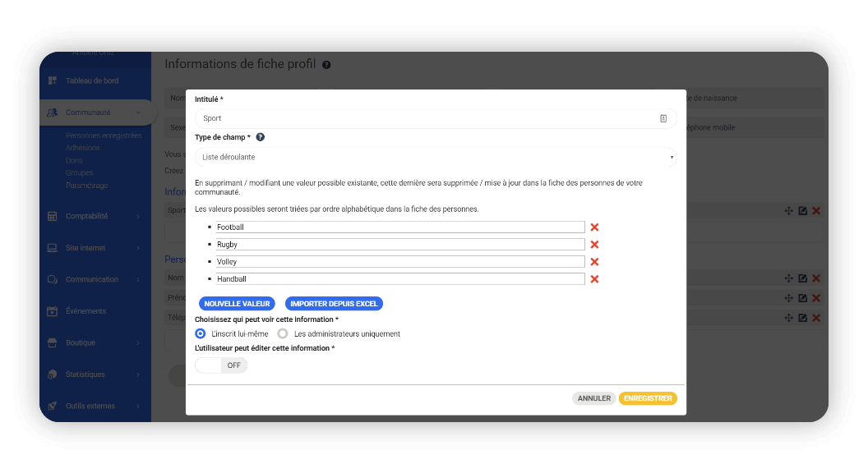Click the Événements sidebar label
This screenshot has height=473, width=868.
click(85, 311)
